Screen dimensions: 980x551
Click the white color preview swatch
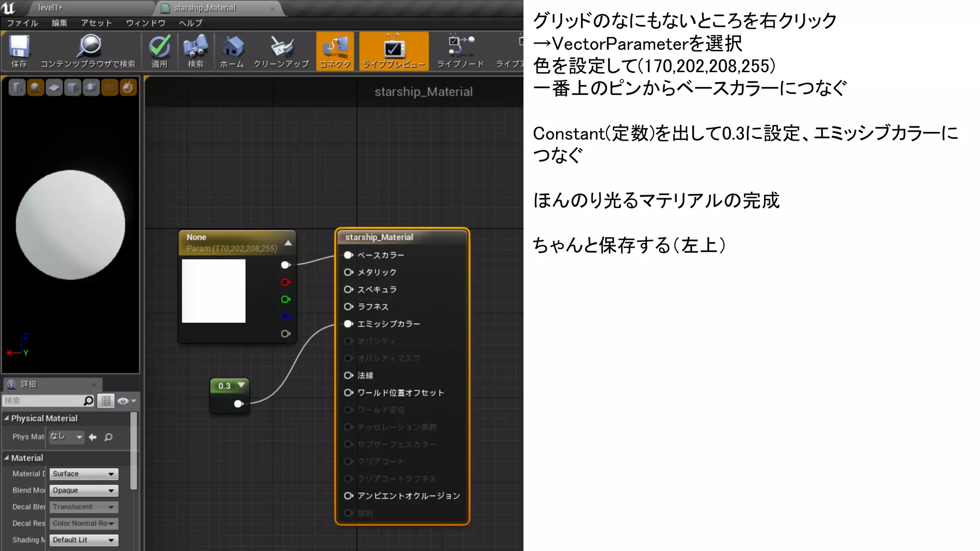pyautogui.click(x=213, y=291)
